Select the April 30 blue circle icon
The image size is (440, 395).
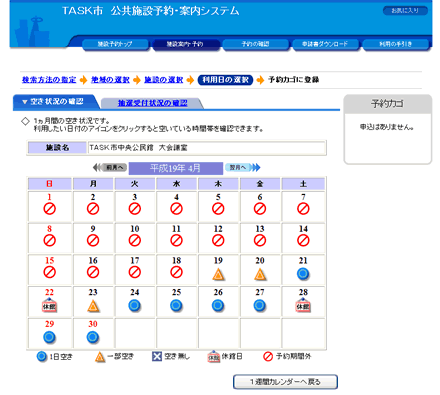point(93,337)
